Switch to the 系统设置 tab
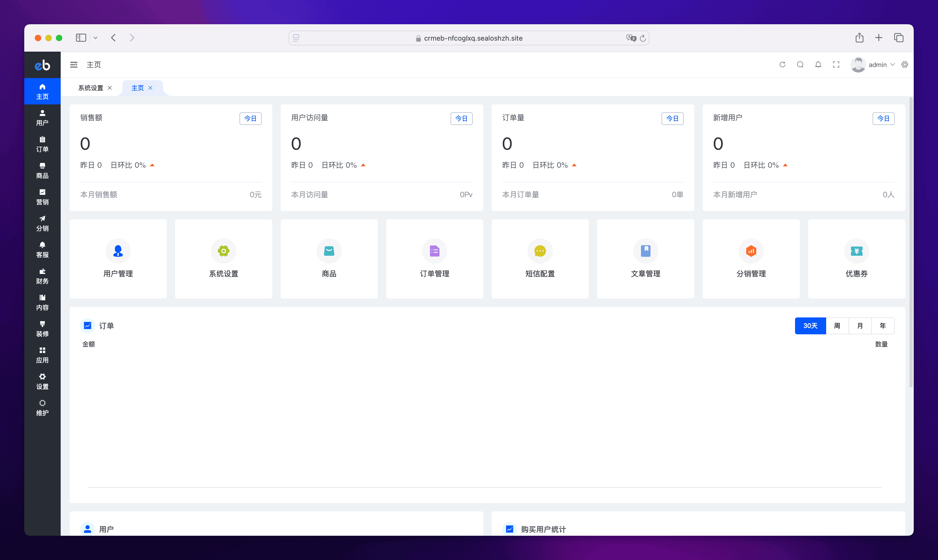This screenshot has width=938, height=560. pos(90,88)
